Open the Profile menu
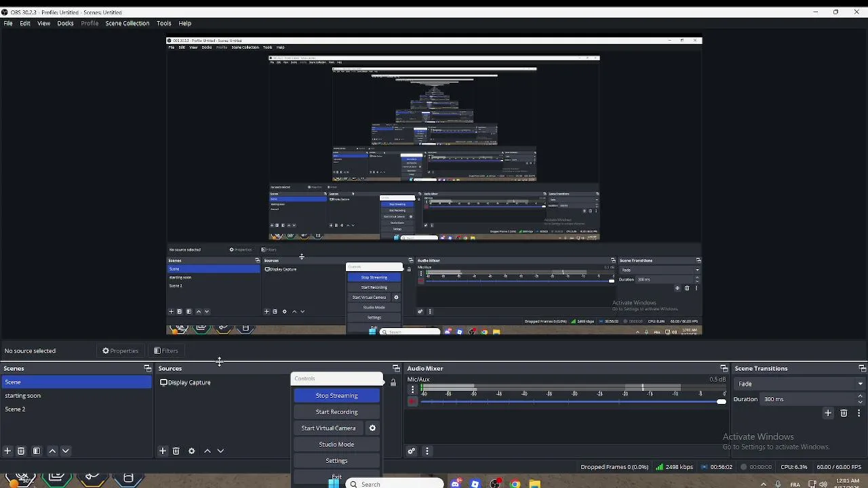Viewport: 868px width, 488px height. point(90,23)
